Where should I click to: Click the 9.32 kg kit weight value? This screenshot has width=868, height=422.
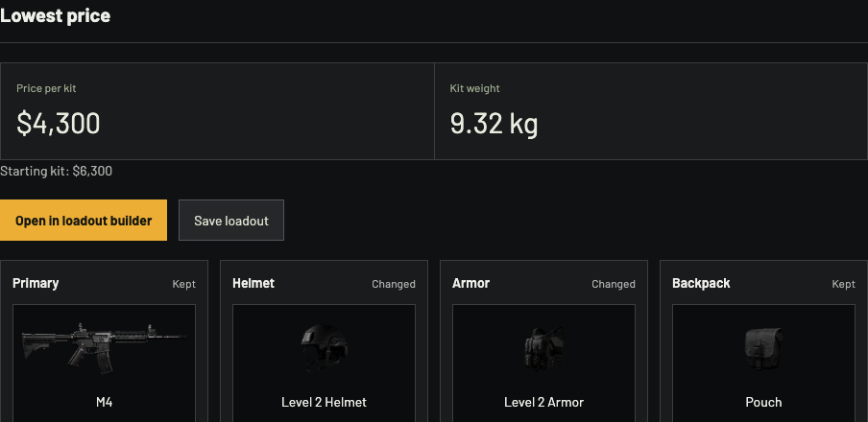click(x=494, y=125)
